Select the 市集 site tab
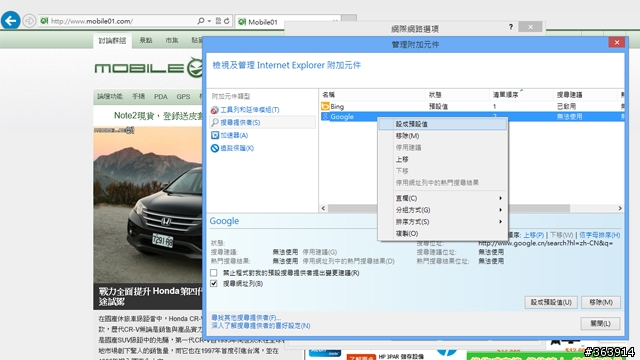This screenshot has width=640, height=360. pos(172,40)
